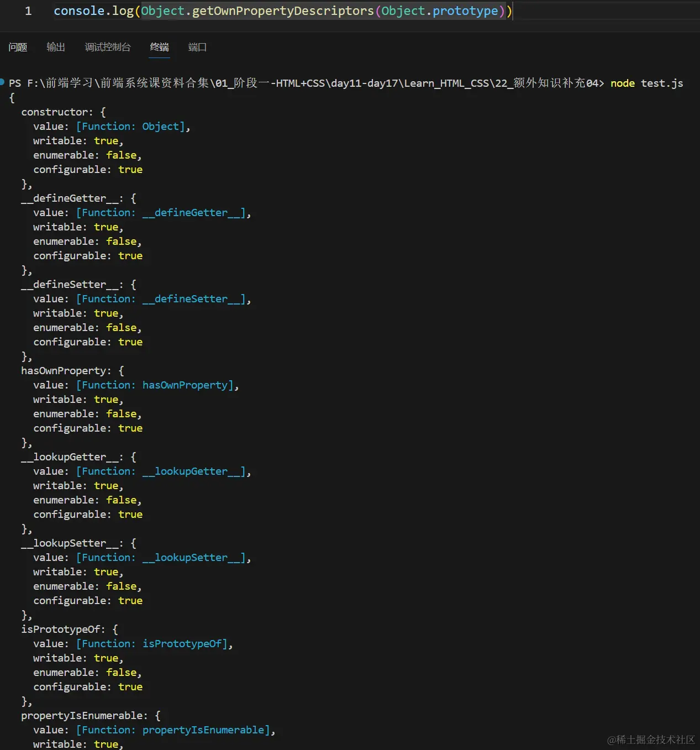700x750 pixels.
Task: Click [Function: propertyIsEnumerable] value
Action: 173,730
